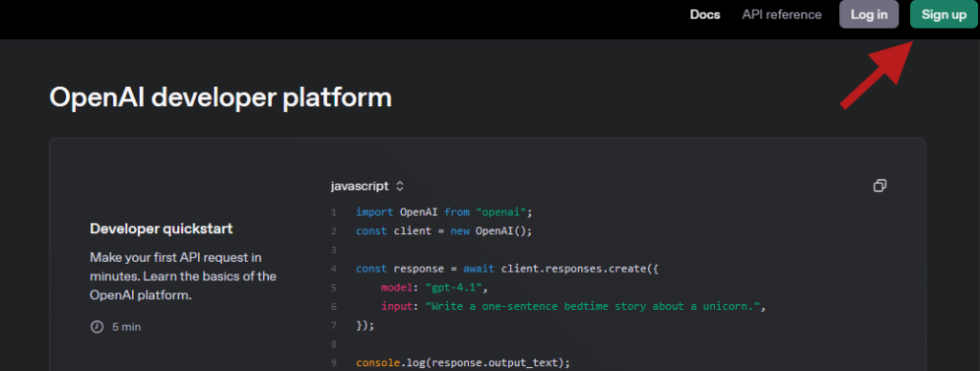Image resolution: width=980 pixels, height=371 pixels.
Task: Click code line 'const client = new OpenAI();'
Action: click(444, 231)
